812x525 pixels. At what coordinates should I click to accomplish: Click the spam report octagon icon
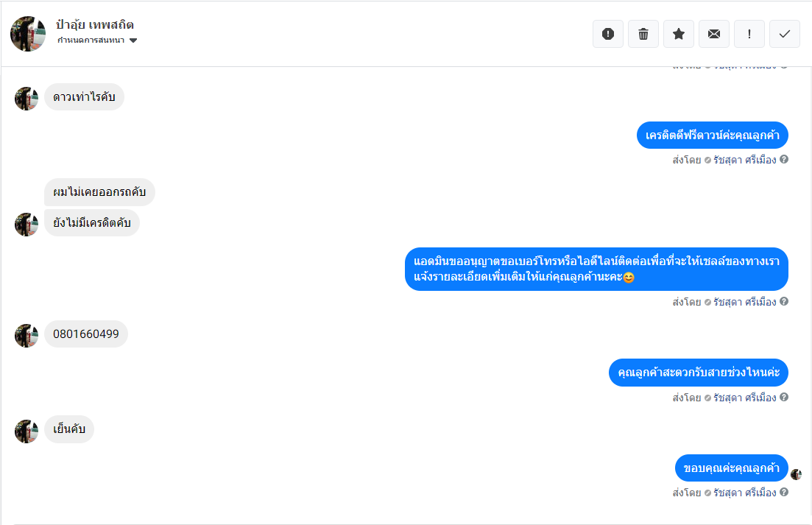point(608,34)
